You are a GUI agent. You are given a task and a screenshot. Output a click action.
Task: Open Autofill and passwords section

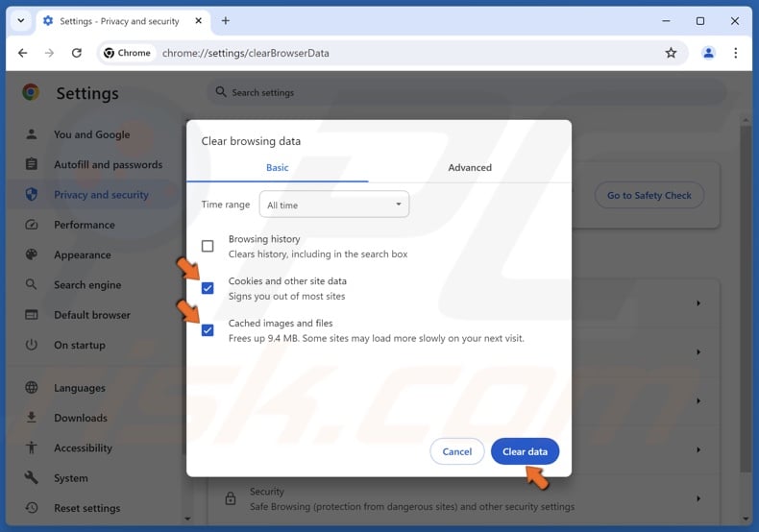coord(108,164)
